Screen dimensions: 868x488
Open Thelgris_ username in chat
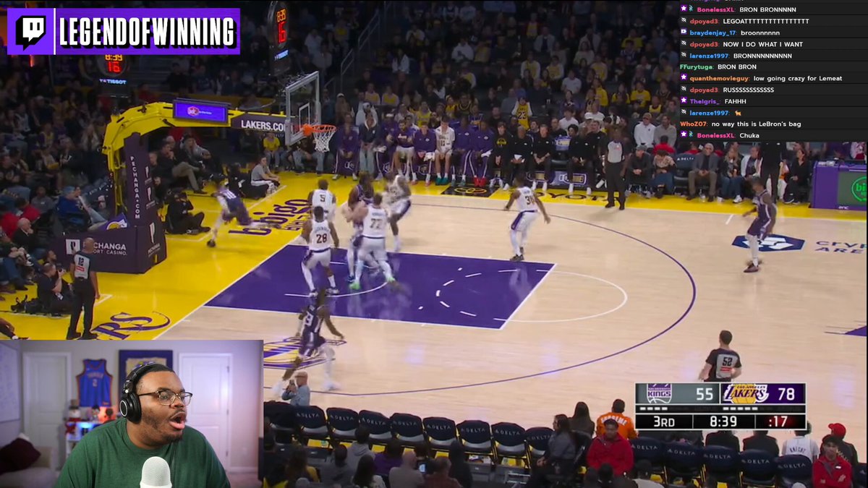[705, 101]
